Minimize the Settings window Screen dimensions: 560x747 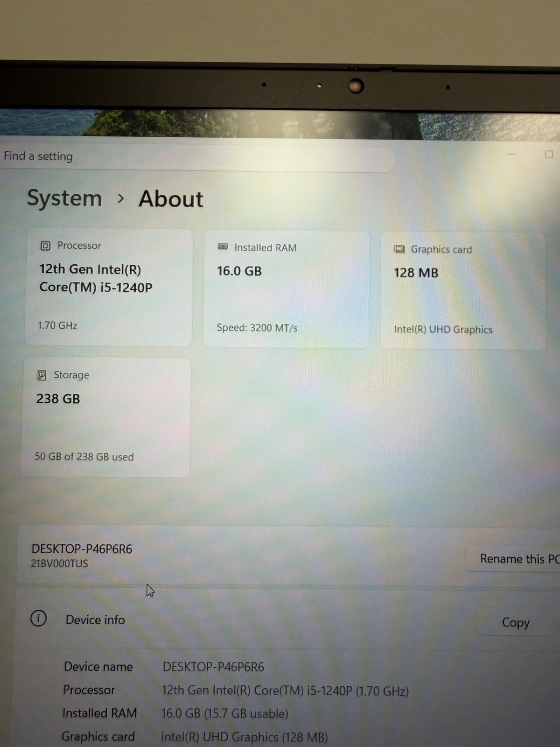[x=511, y=154]
